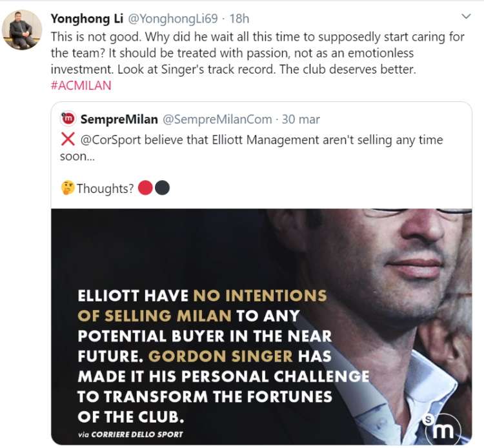Screen dimensions: 484x448
Task: Click the red X emoji
Action: (x=68, y=139)
